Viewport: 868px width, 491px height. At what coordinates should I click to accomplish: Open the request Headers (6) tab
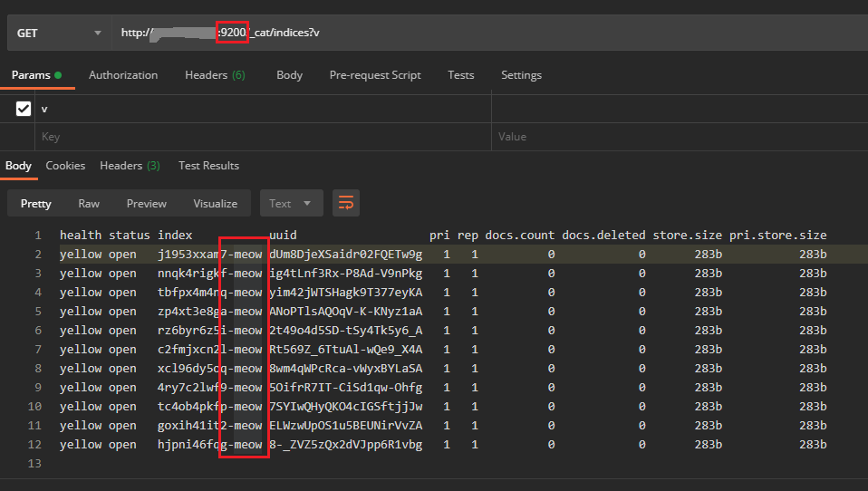coord(215,74)
